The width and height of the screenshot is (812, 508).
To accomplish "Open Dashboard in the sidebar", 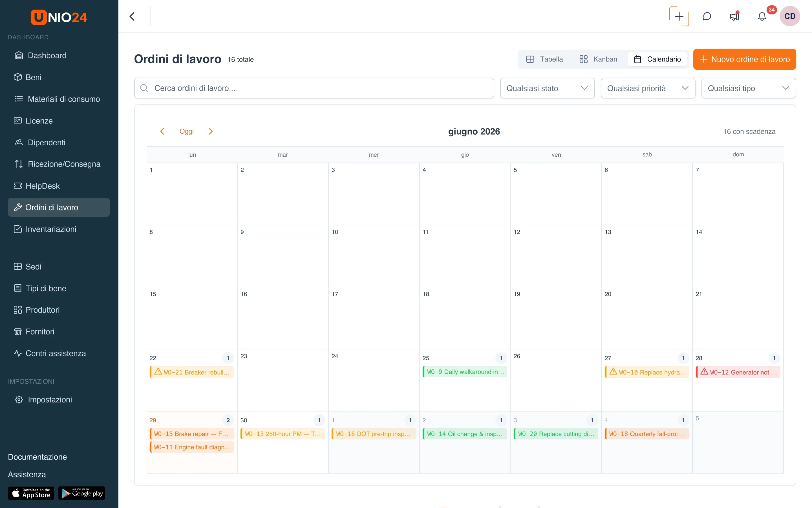I will (x=59, y=55).
